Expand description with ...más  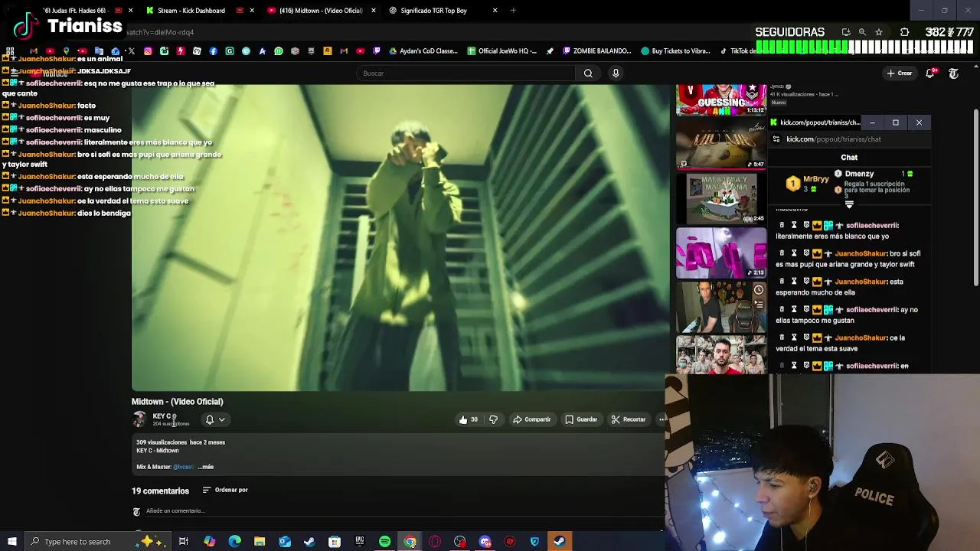pos(206,467)
